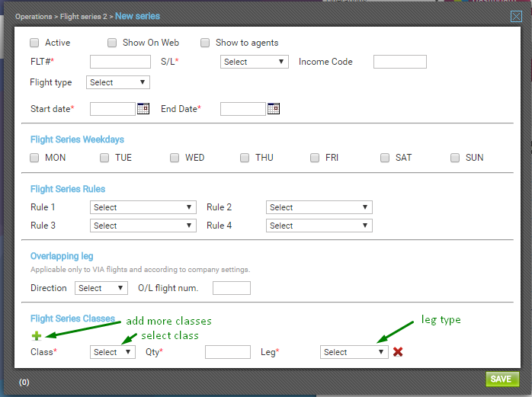Expand the Flight type dropdown
The width and height of the screenshot is (532, 397).
click(x=119, y=82)
